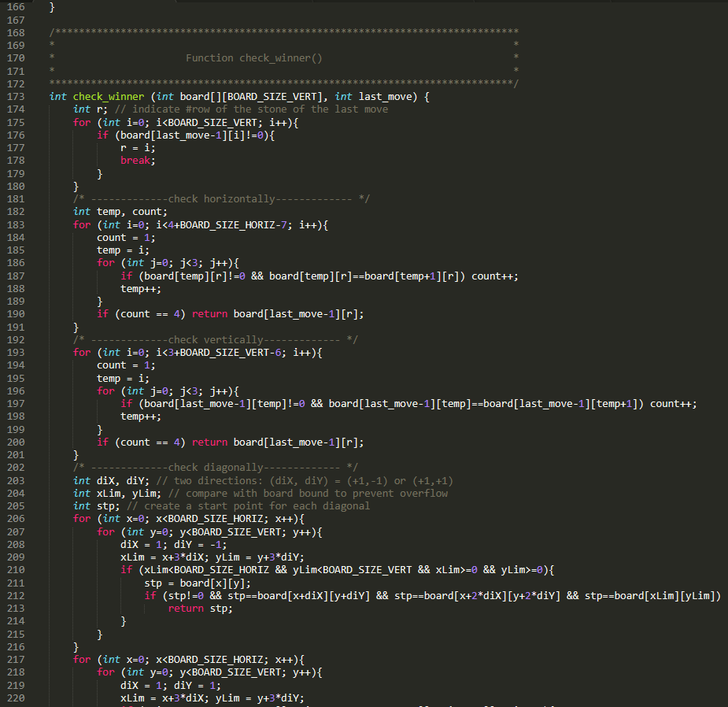The width and height of the screenshot is (728, 707).
Task: Click line number 190 in the gutter
Action: point(16,314)
